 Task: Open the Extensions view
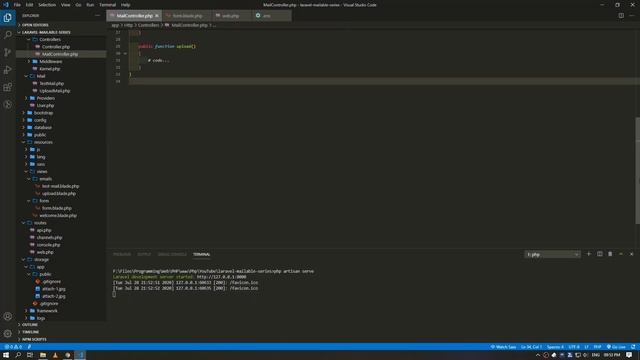tap(8, 87)
